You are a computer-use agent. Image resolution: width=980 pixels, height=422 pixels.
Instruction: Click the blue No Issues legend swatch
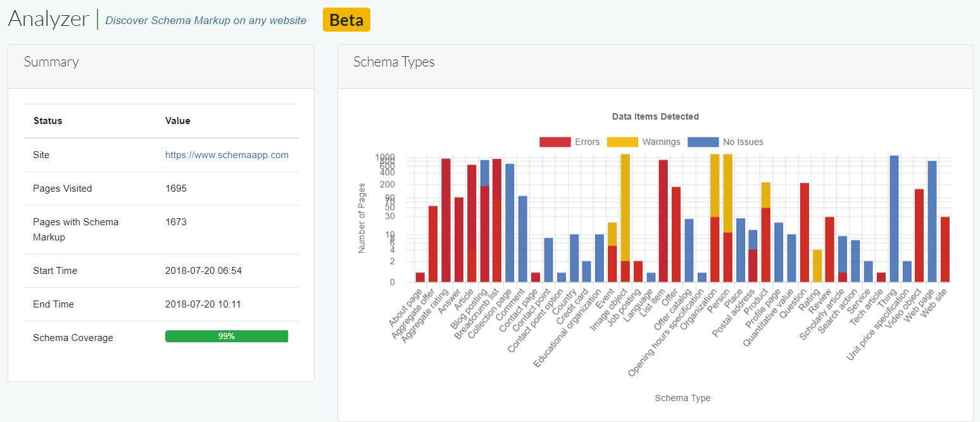703,142
